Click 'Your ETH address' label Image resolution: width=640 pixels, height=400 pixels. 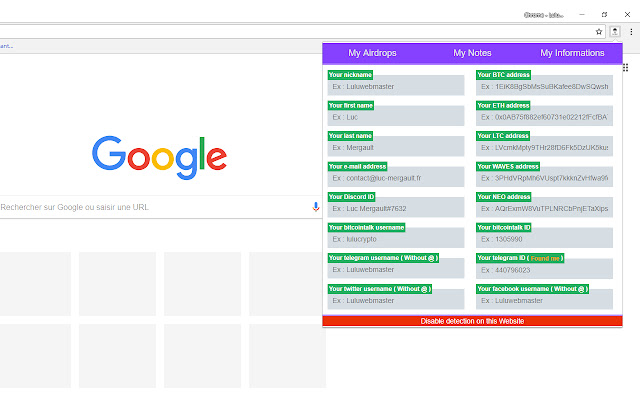tap(503, 105)
